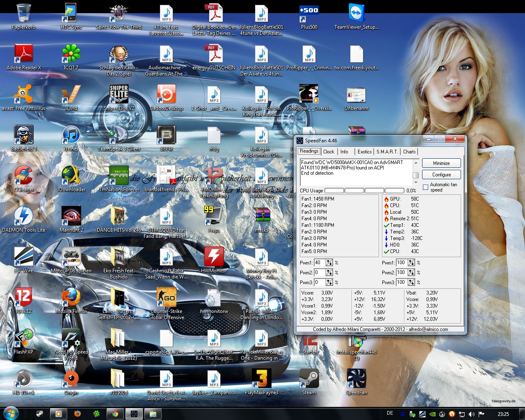Click the Temp3 -128C reading
This screenshot has width=525, height=420.
tap(403, 238)
